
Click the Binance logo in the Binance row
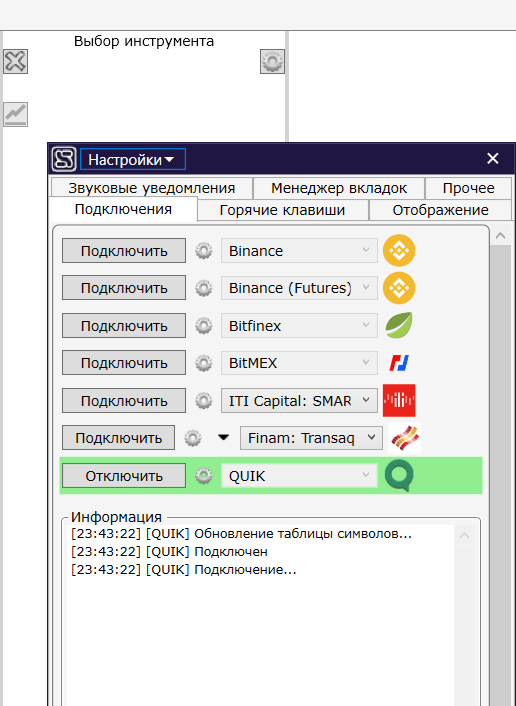(399, 250)
